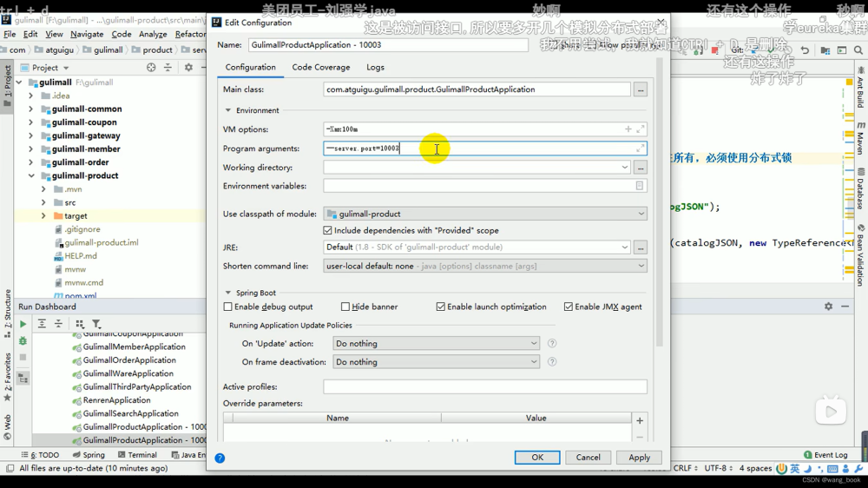
Task: Click the Undo toolbar icon
Action: pos(805,50)
